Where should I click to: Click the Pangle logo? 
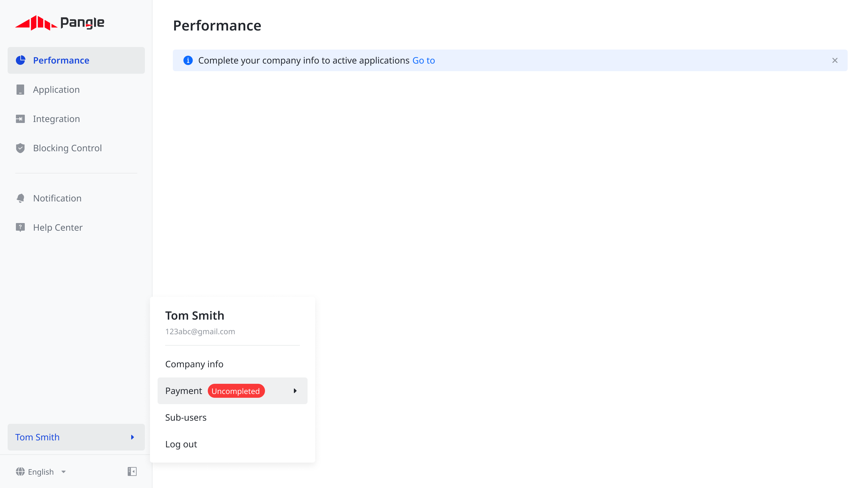(60, 23)
